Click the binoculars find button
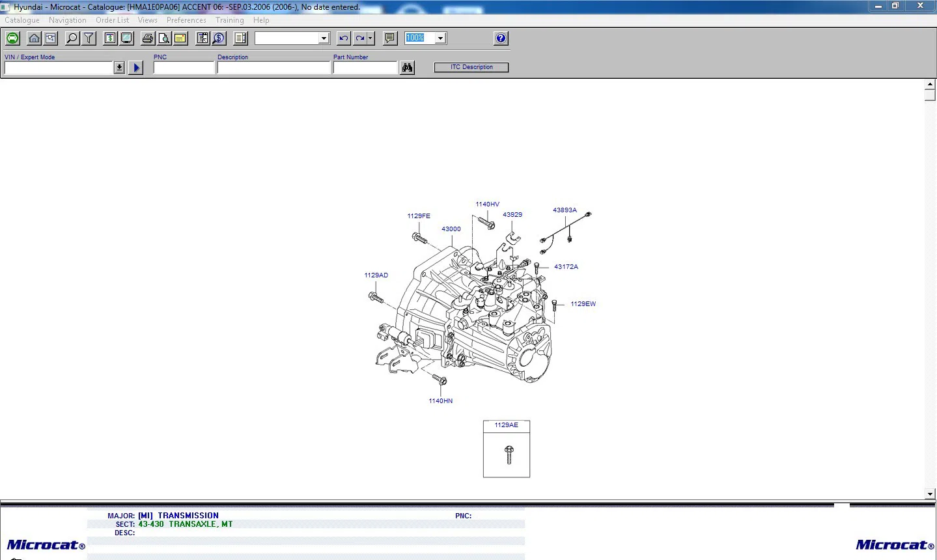The height and width of the screenshot is (560, 937). [x=408, y=67]
